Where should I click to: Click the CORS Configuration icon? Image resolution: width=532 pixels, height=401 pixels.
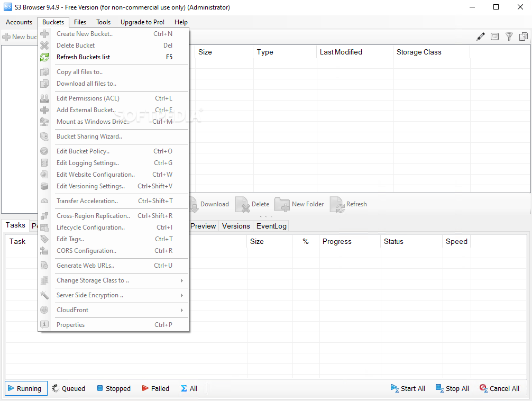pos(44,251)
